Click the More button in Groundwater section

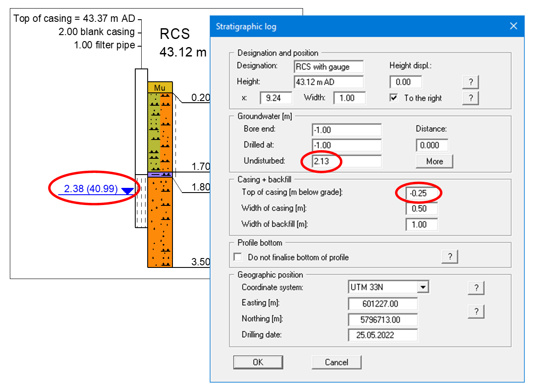[434, 161]
